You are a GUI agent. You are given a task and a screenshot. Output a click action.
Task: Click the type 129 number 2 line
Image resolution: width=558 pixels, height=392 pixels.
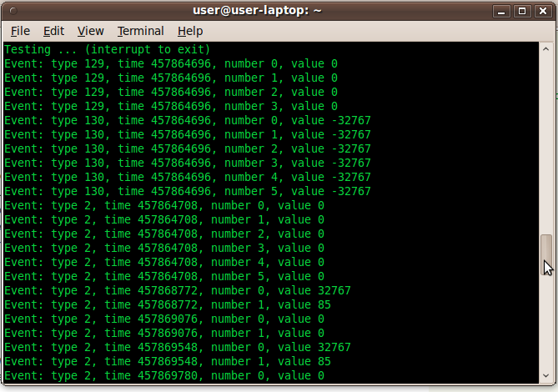point(171,92)
